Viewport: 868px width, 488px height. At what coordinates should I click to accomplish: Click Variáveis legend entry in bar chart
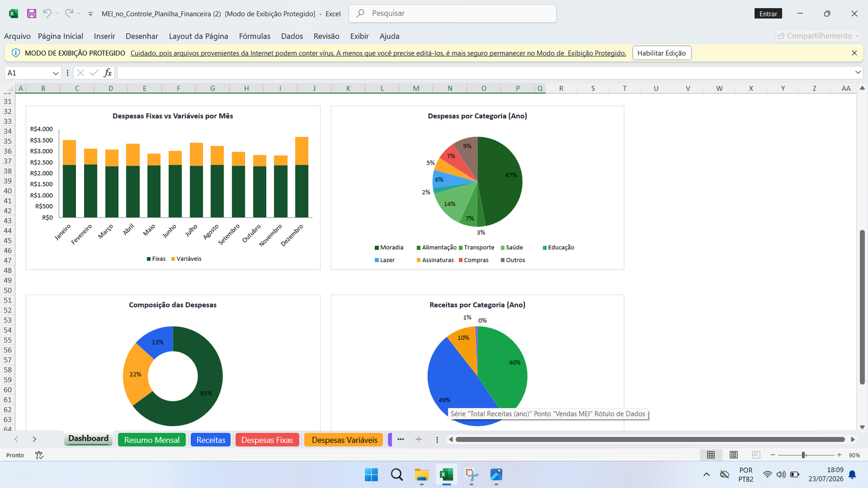(186, 259)
